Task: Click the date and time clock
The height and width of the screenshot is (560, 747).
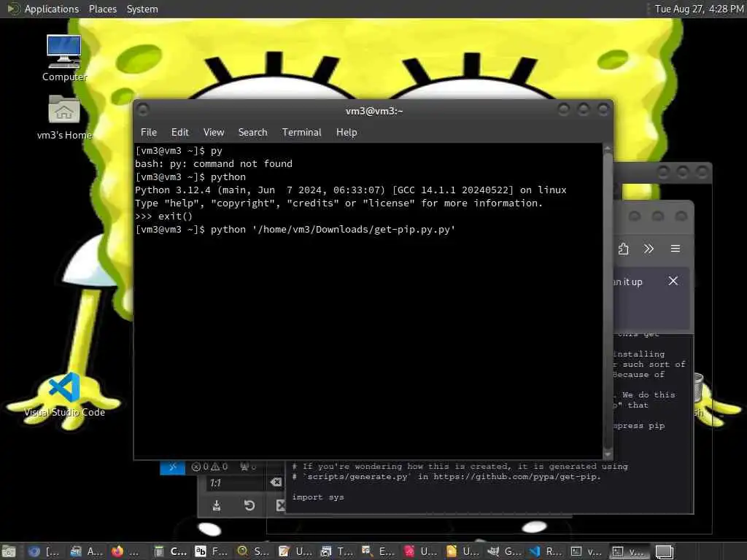Action: pos(699,9)
